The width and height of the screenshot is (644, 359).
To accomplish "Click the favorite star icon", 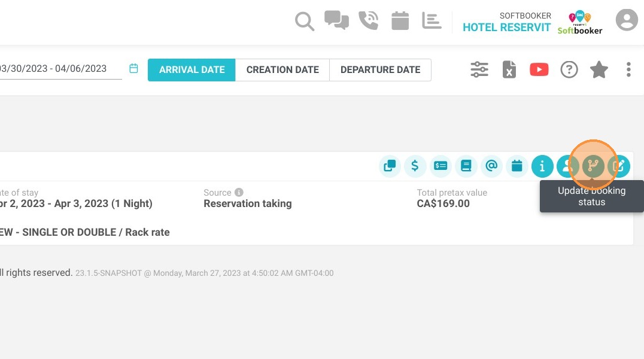I will [x=599, y=69].
